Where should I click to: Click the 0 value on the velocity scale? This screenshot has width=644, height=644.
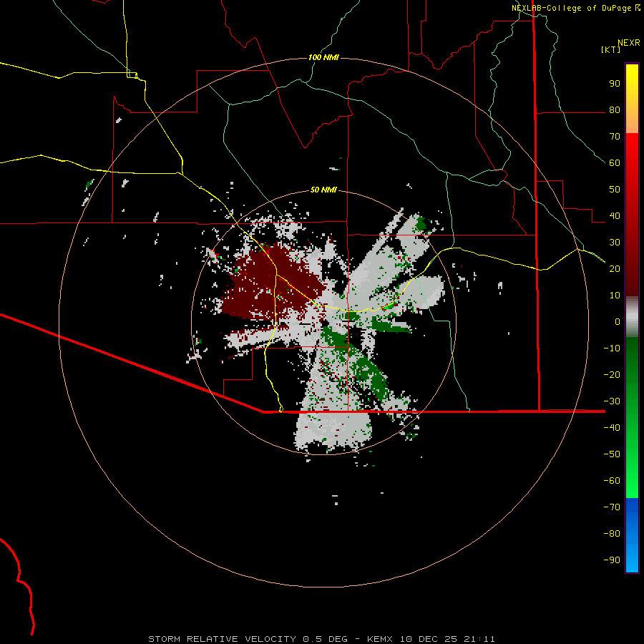coord(618,321)
